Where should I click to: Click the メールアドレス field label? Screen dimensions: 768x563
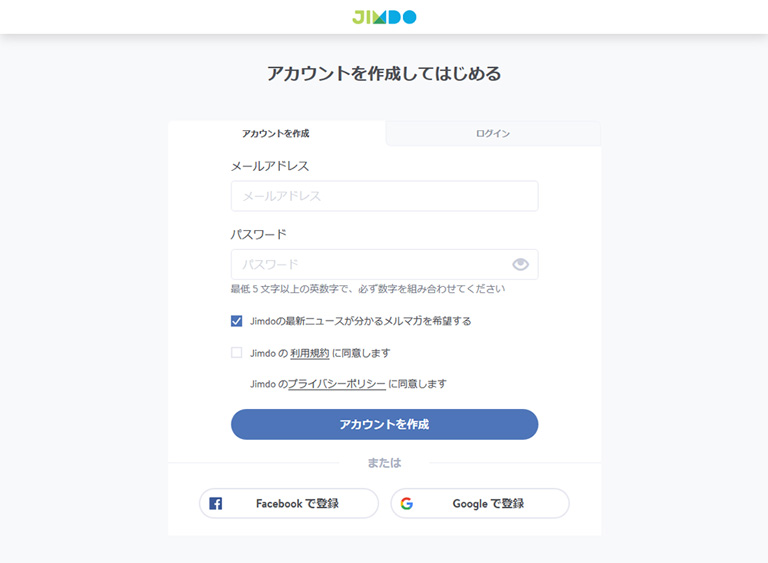[x=270, y=166]
